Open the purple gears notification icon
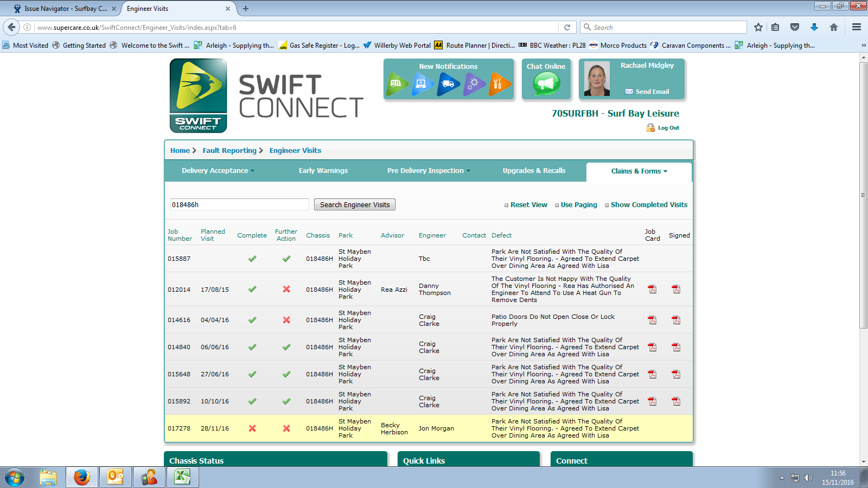The image size is (868, 488). (474, 84)
